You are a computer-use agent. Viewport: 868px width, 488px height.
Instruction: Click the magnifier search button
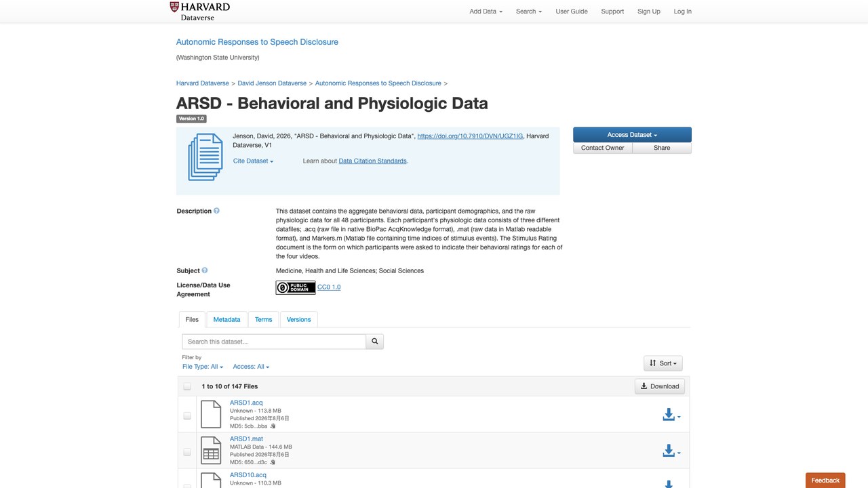[x=375, y=342]
